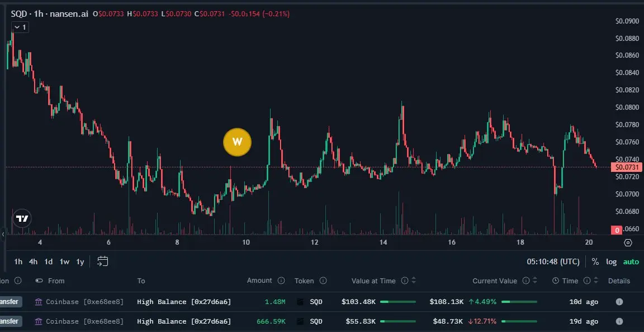
Task: Open chart settings gear icon
Action: coord(628,243)
